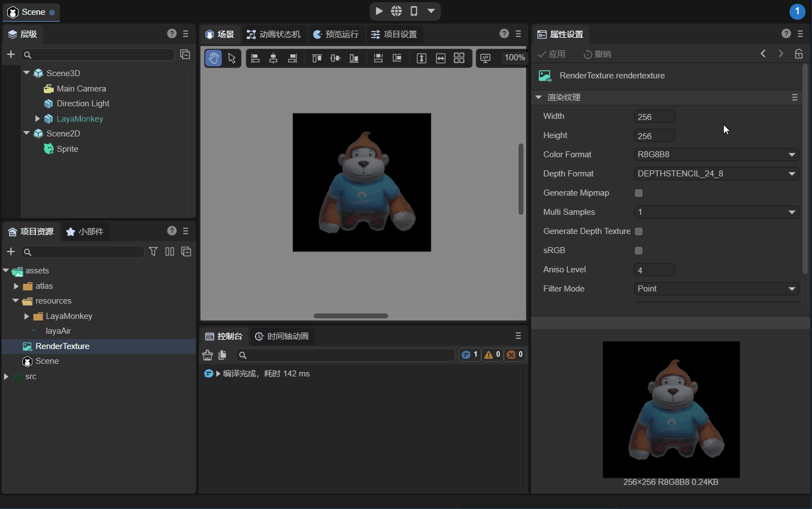Select the arrow selection tool
This screenshot has height=509, width=812.
[232, 58]
